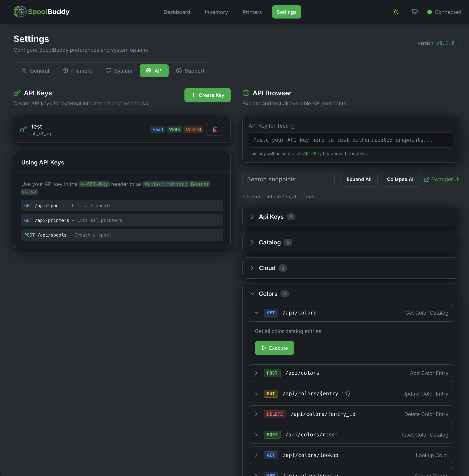469x476 pixels.
Task: Open the Inventory page
Action: 216,12
